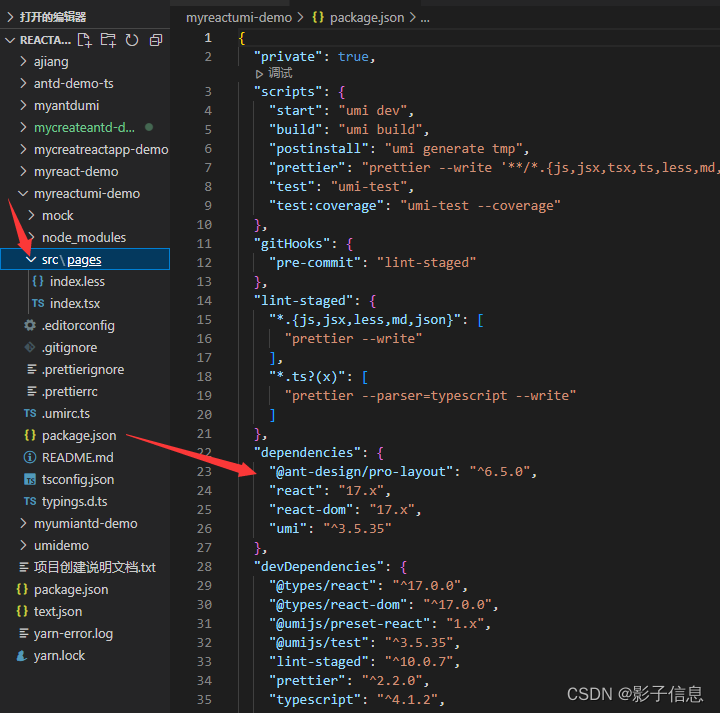Select tsconfig.json in the file tree
This screenshot has height=713, width=720.
pos(77,480)
